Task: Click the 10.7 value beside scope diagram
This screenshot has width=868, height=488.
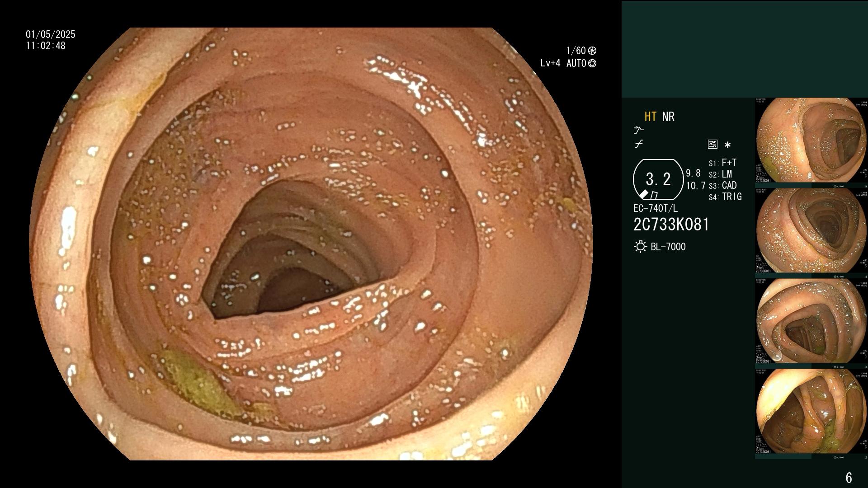Action: [x=696, y=186]
